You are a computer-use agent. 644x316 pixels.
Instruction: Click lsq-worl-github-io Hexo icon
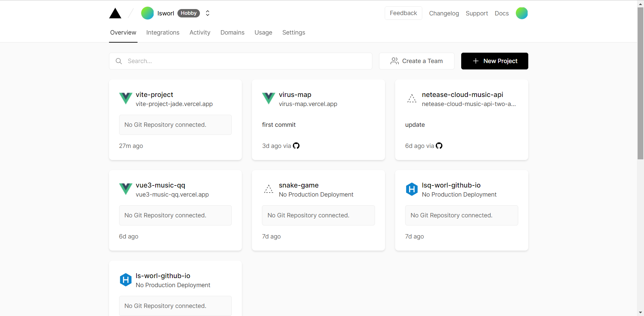412,189
